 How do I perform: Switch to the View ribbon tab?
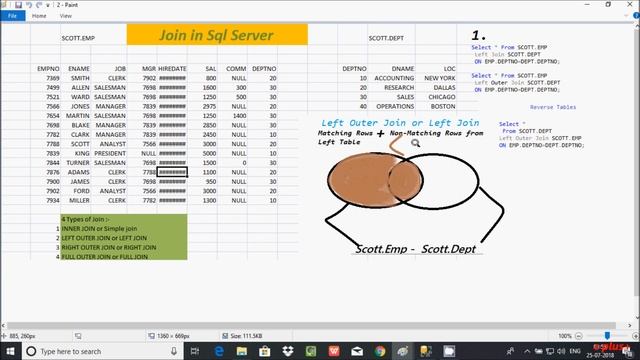click(65, 16)
